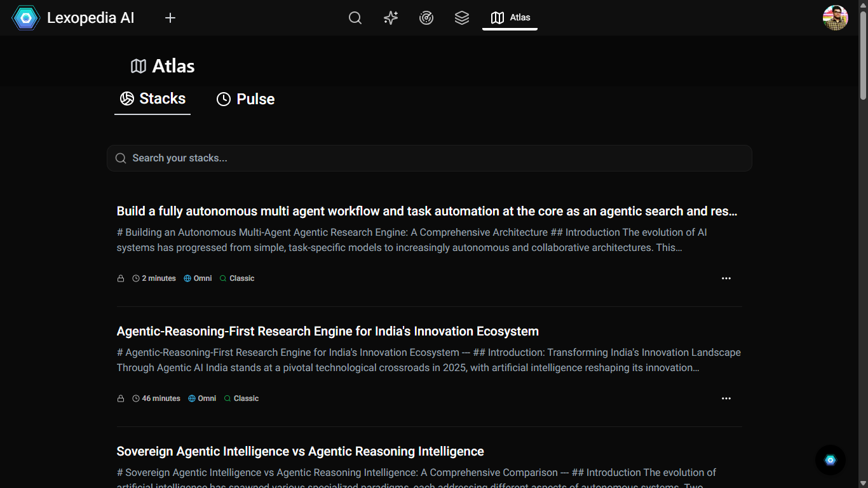Viewport: 868px width, 488px height.
Task: Click the Omni tag on the 46 minutes stack
Action: 202,398
